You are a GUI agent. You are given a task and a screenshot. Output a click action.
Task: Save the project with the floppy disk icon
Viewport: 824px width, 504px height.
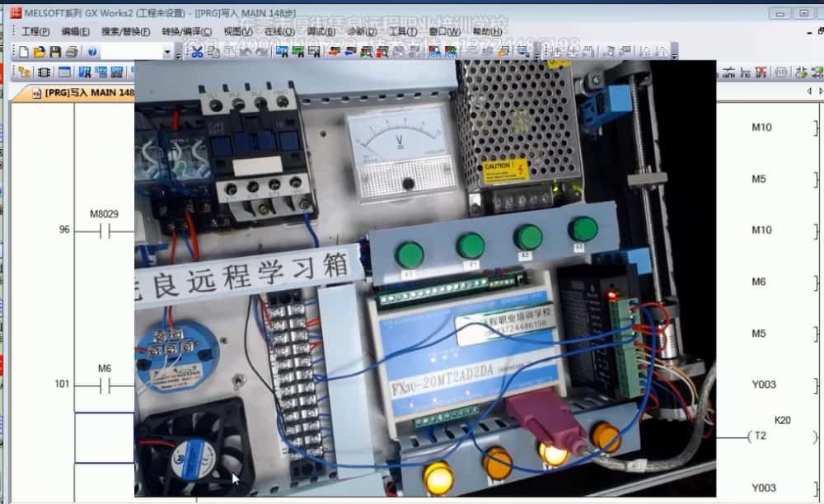pyautogui.click(x=54, y=52)
